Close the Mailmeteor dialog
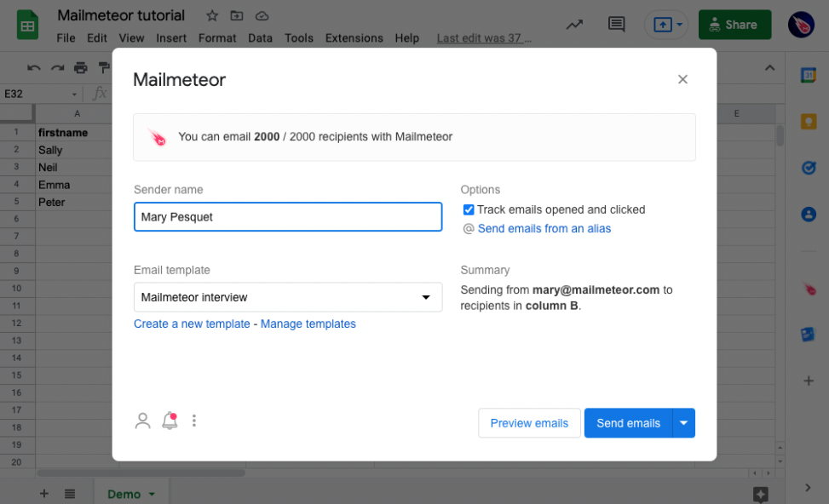Screen dimensions: 829x504 pos(682,79)
